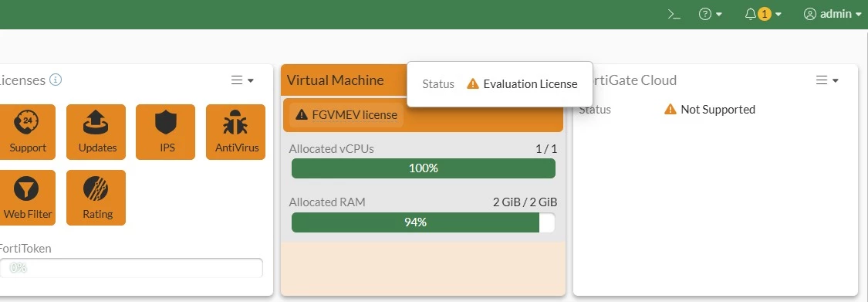Click the Allocated vCPUs label
868x302 pixels.
332,148
